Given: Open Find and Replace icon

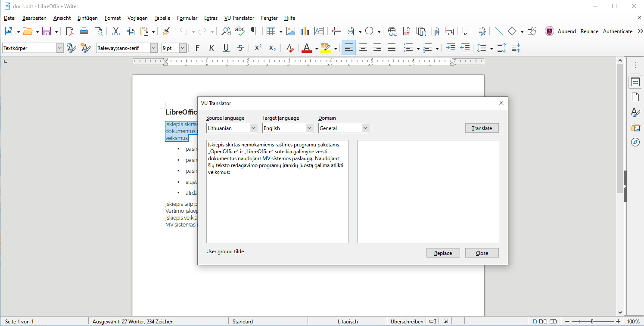Looking at the screenshot, I should click(x=226, y=31).
